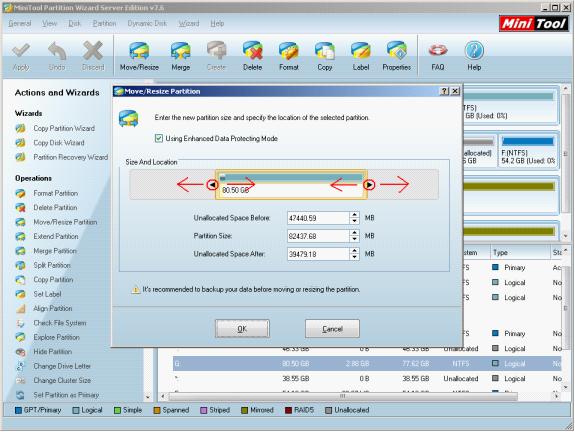Toggle Using Enhanced Data Protecting Mode checkbox
The height and width of the screenshot is (432, 575).
pyautogui.click(x=159, y=138)
